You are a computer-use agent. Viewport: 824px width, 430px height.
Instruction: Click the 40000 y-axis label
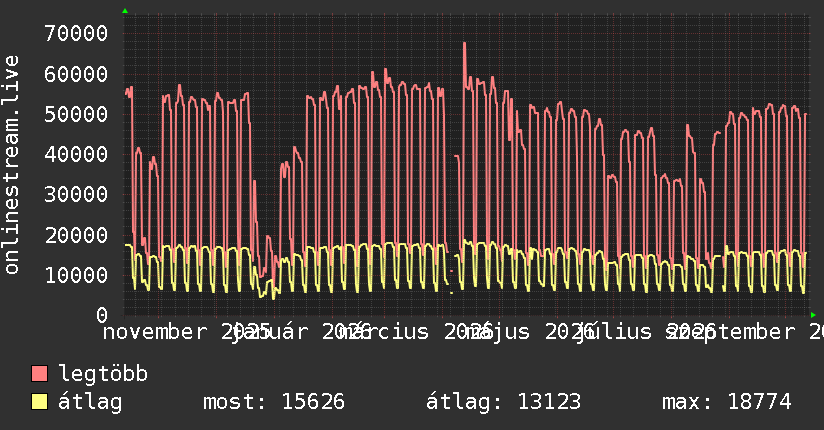pyautogui.click(x=76, y=155)
